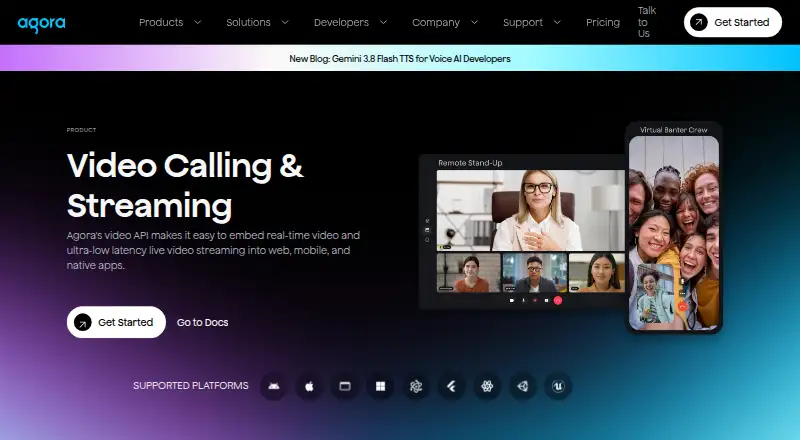Click the red hang-up button on the phone mockup

pos(682,306)
